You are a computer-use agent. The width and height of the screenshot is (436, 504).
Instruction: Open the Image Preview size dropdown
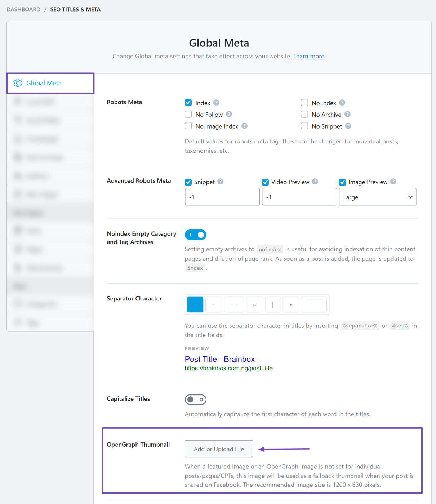(378, 197)
